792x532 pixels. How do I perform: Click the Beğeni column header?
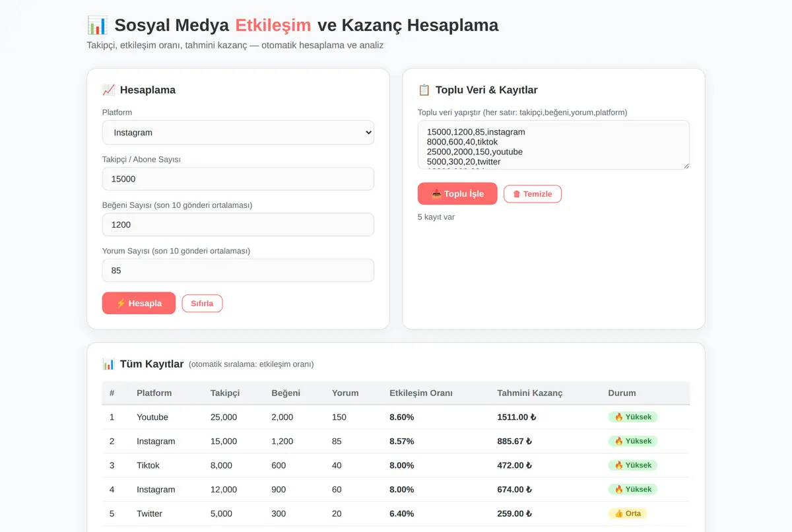tap(286, 393)
